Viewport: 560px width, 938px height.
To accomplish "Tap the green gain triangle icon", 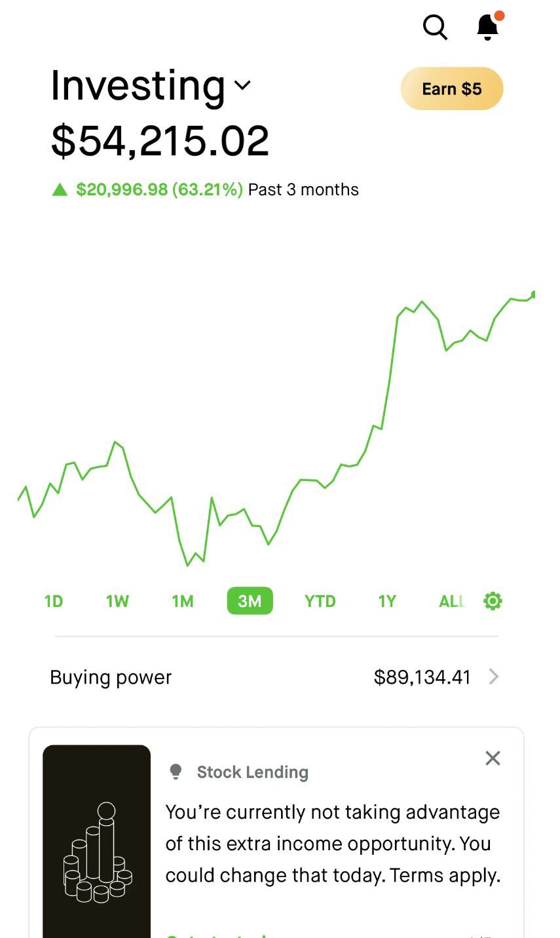I will pyautogui.click(x=60, y=189).
